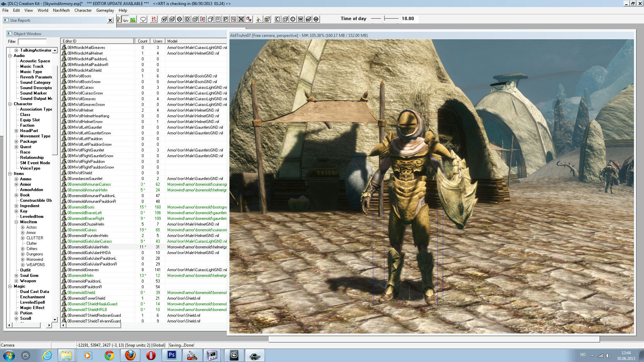Select the Faction tree item

[27, 125]
